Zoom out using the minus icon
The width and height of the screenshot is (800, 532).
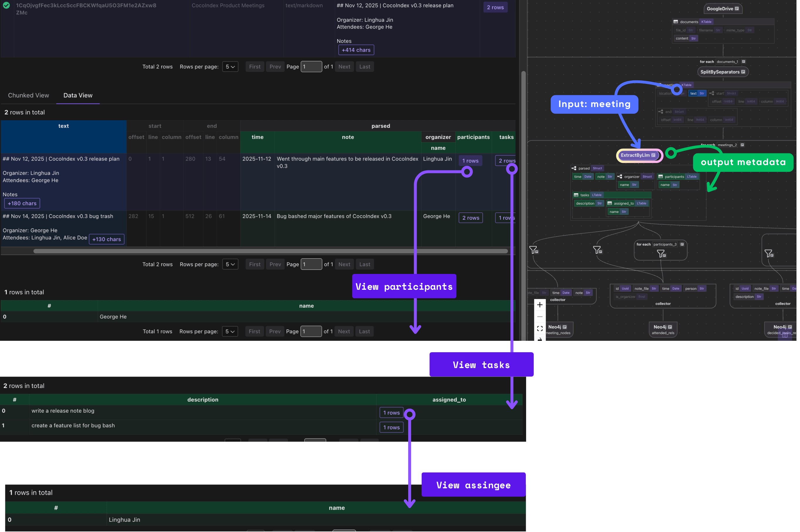(540, 316)
